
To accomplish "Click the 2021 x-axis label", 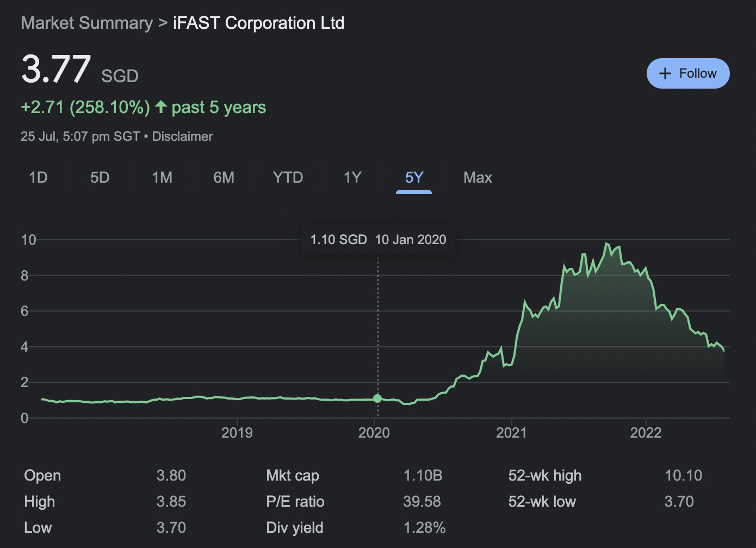I will pyautogui.click(x=511, y=433).
